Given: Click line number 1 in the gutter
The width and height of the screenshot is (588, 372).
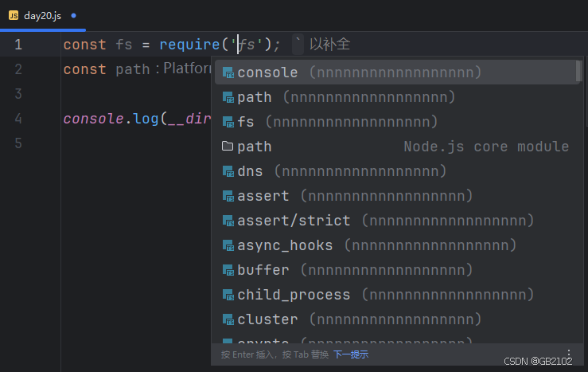Looking at the screenshot, I should pyautogui.click(x=18, y=45).
